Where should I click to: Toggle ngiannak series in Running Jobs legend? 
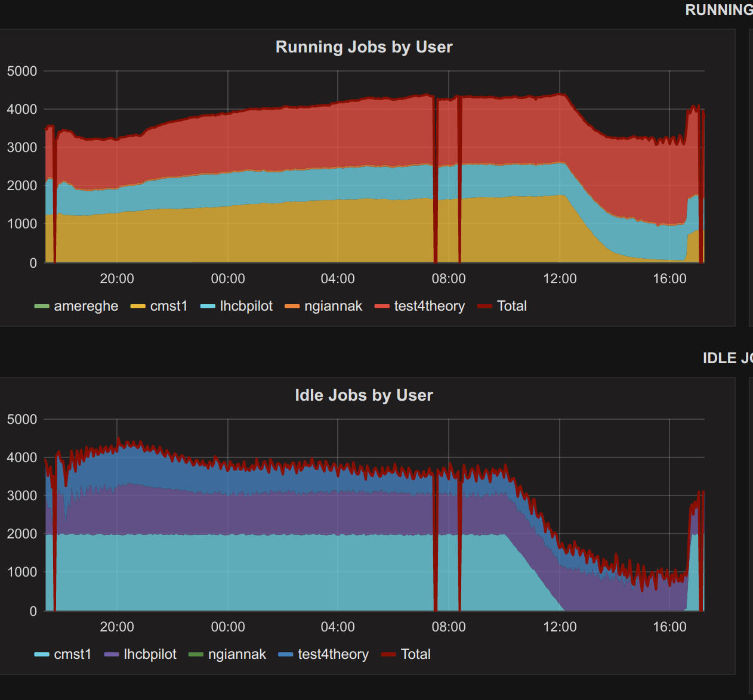(x=333, y=306)
